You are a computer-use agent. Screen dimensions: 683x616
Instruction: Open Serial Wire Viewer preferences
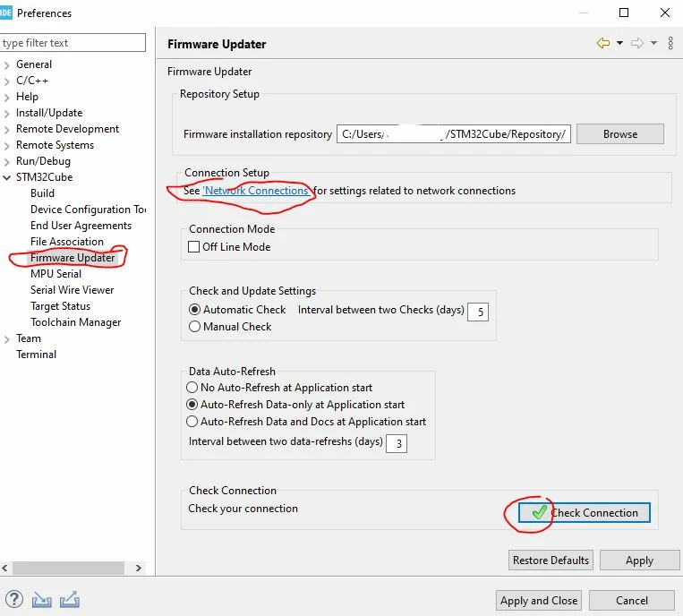click(72, 290)
